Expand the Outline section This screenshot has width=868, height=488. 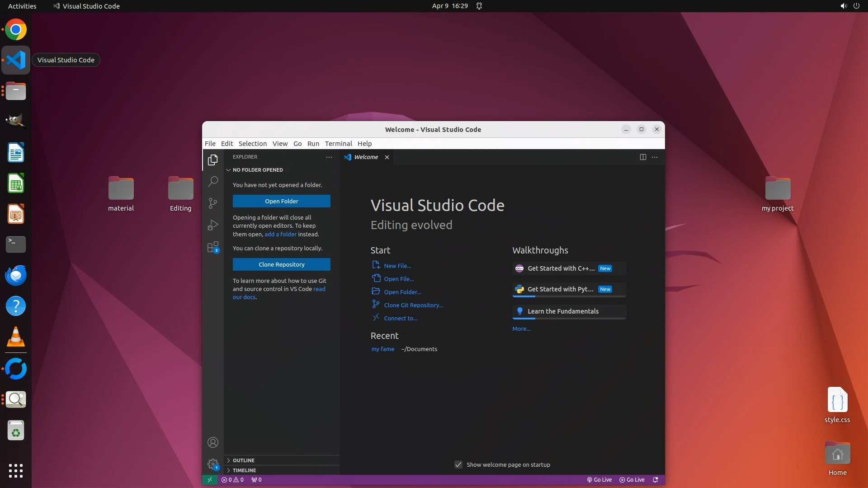click(243, 460)
